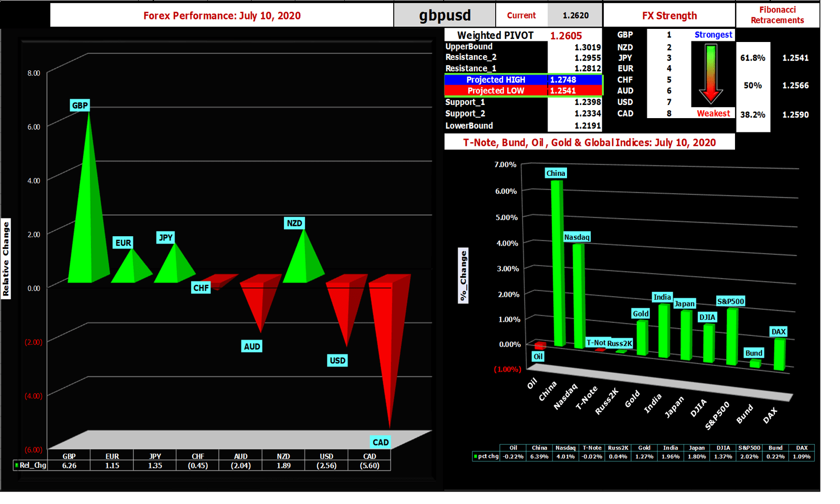Select the Gold bar on the right chart

tap(642, 341)
